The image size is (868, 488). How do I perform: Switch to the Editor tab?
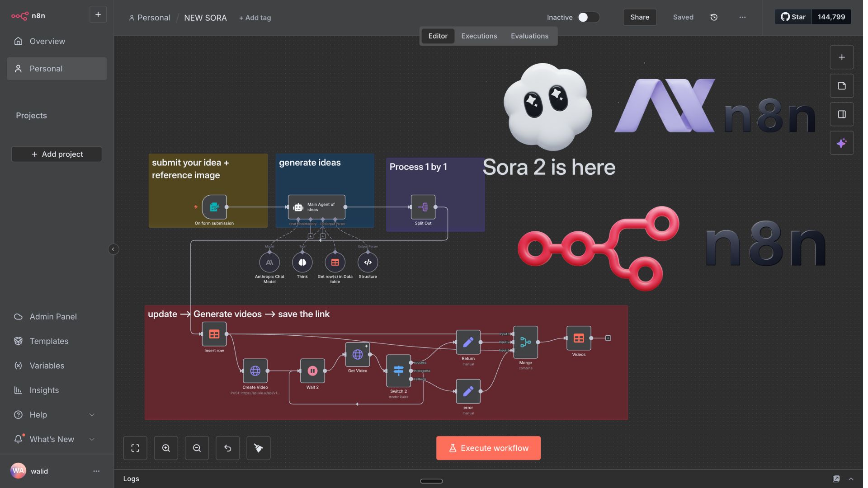click(438, 36)
